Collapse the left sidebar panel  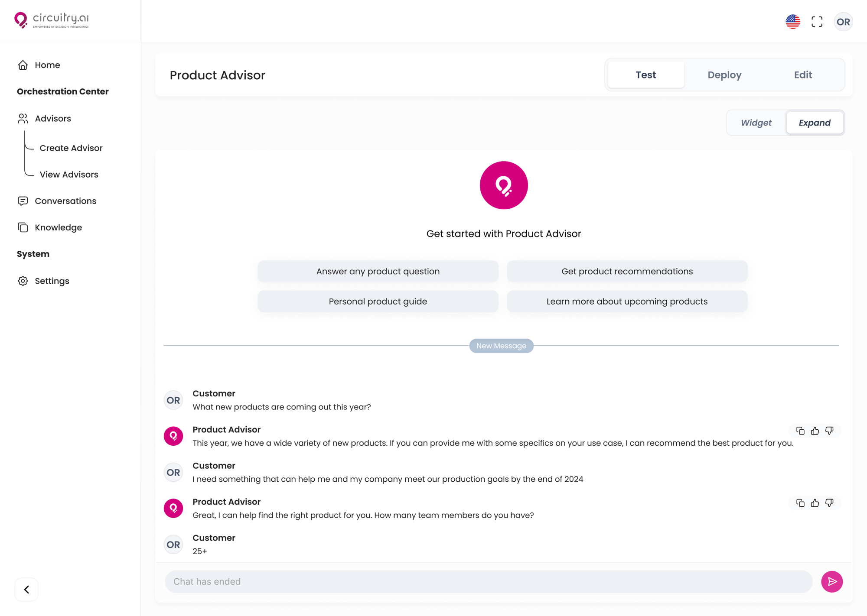pos(26,589)
